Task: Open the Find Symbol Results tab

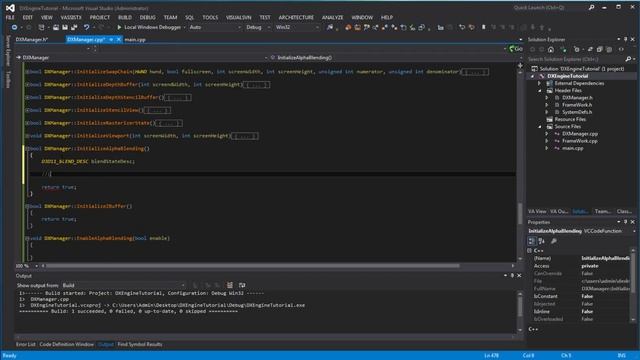Action: click(140, 344)
